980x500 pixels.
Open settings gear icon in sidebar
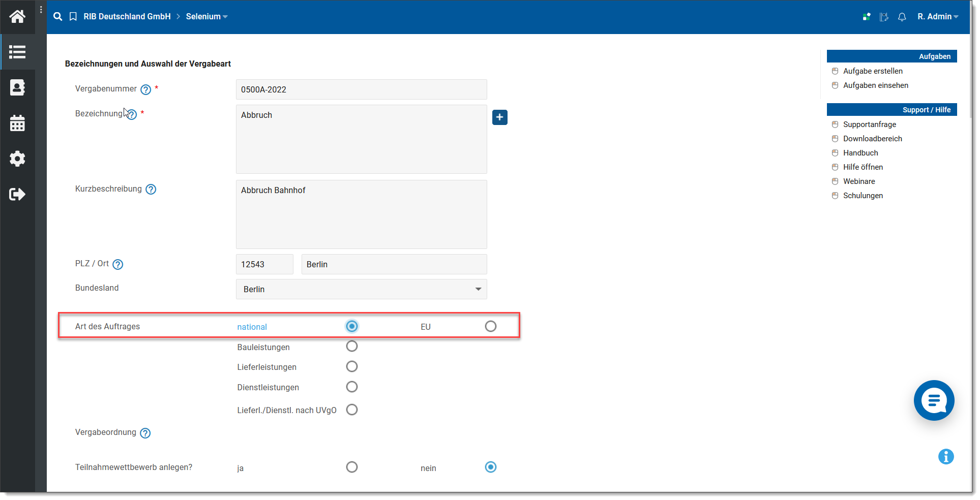pyautogui.click(x=17, y=159)
